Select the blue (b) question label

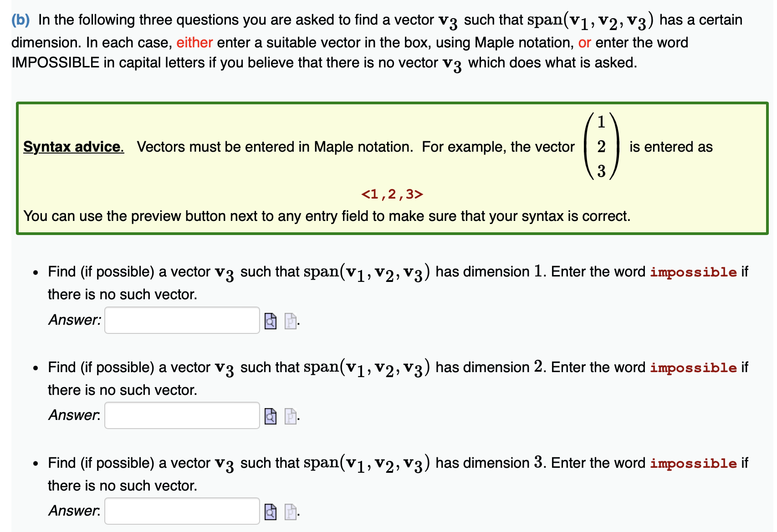coord(20,19)
